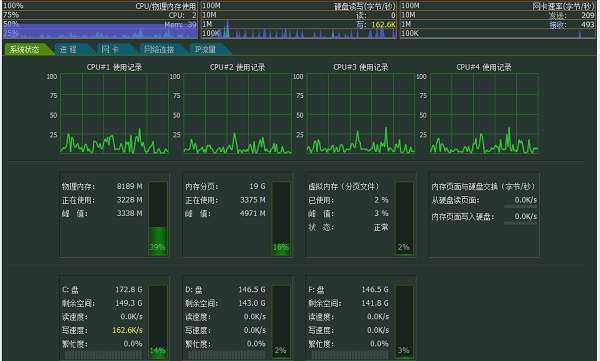
Task: Click the physical memory 39% usage bar
Action: pyautogui.click(x=158, y=218)
